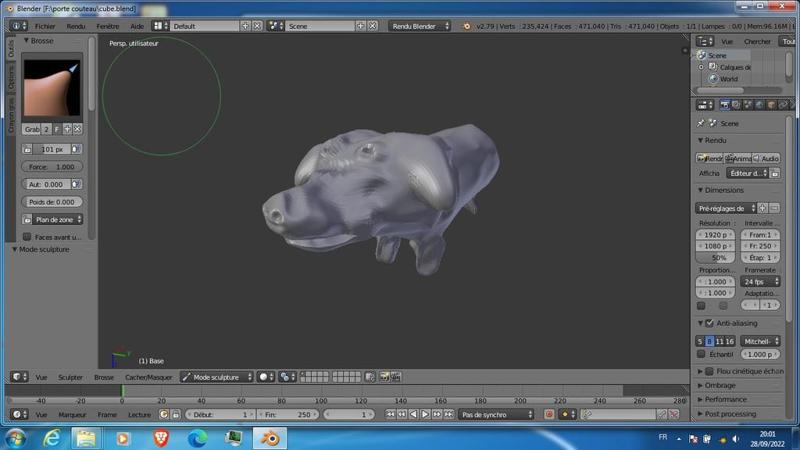This screenshot has height=450, width=800.
Task: Open the Sculpter menu
Action: (x=70, y=378)
